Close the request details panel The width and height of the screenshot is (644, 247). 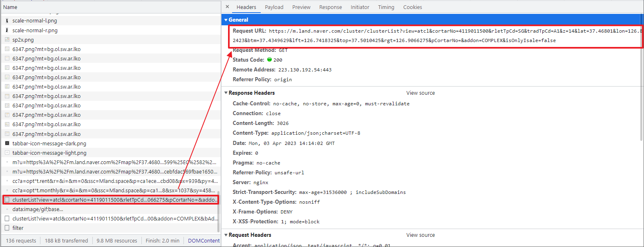[x=228, y=7]
